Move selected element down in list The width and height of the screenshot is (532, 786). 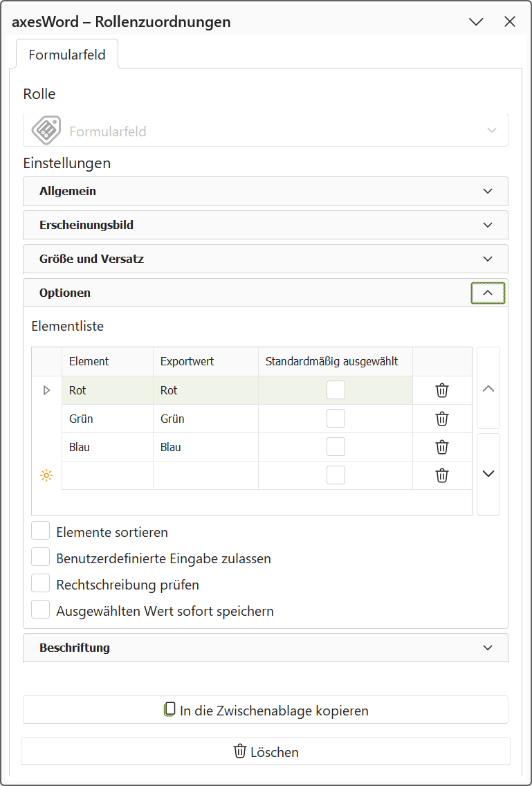[488, 474]
